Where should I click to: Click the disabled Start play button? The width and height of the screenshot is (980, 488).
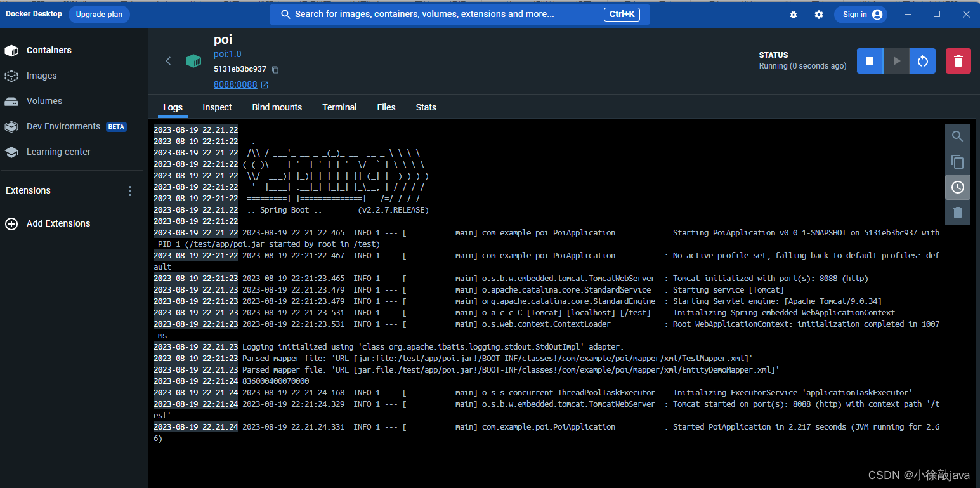pyautogui.click(x=896, y=61)
